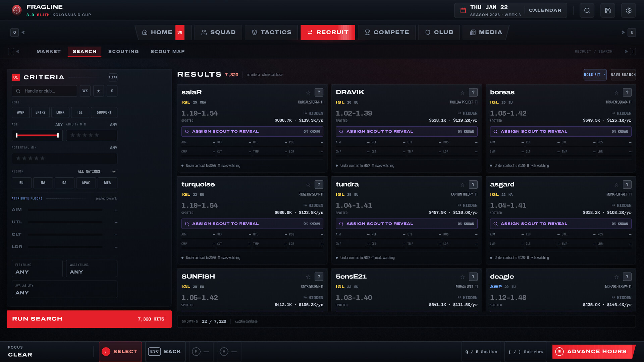Click the Fragline team crest logo
The image size is (644, 362).
coord(16,10)
